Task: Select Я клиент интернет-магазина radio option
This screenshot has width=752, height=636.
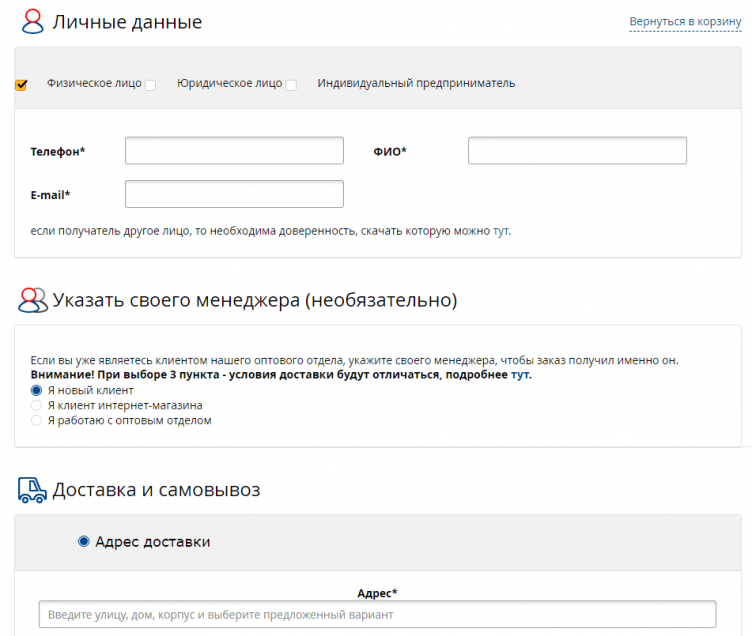Action: (x=36, y=405)
